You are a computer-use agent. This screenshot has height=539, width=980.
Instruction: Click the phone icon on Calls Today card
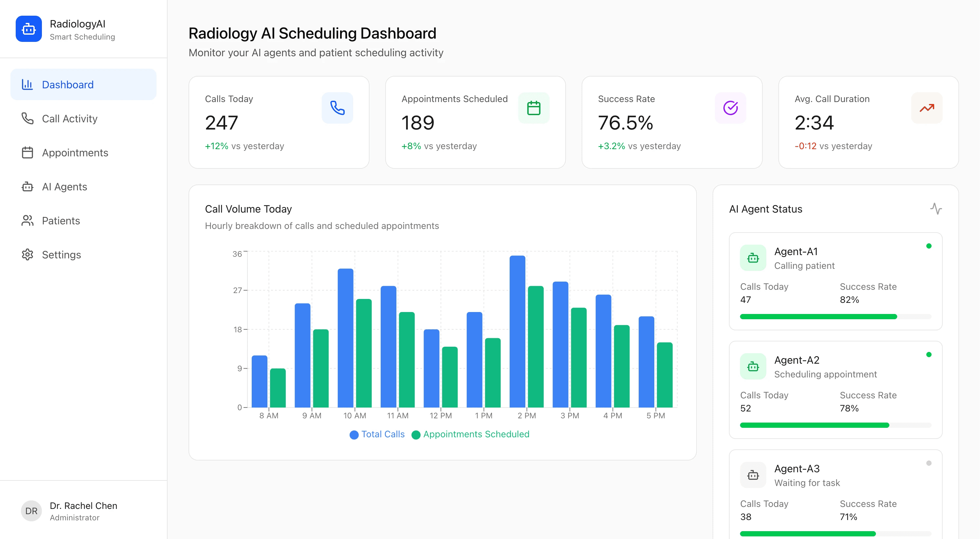337,108
